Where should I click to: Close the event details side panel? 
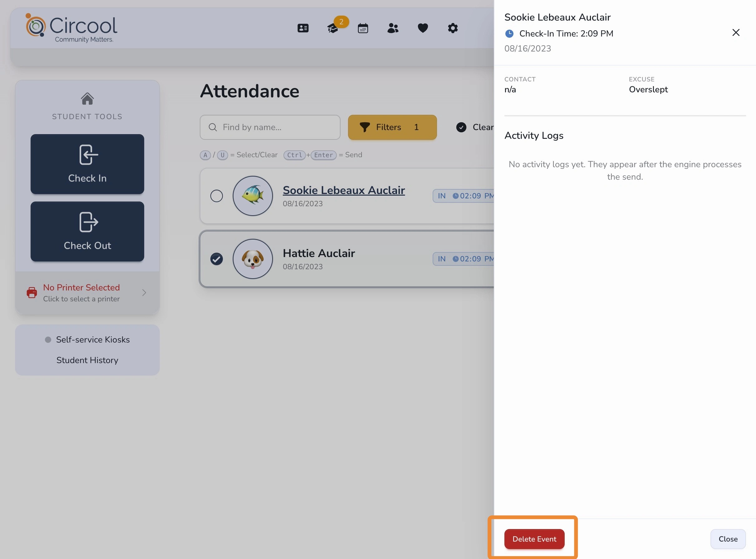735,32
